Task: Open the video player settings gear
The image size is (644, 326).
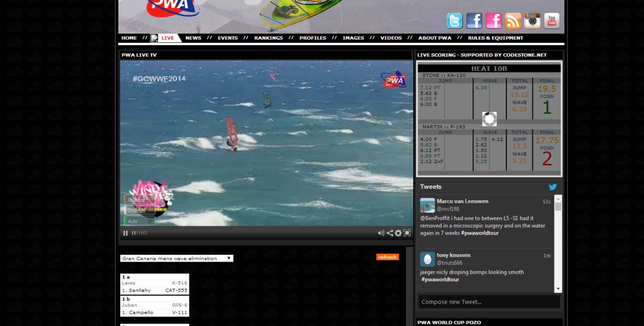Action: (398, 233)
